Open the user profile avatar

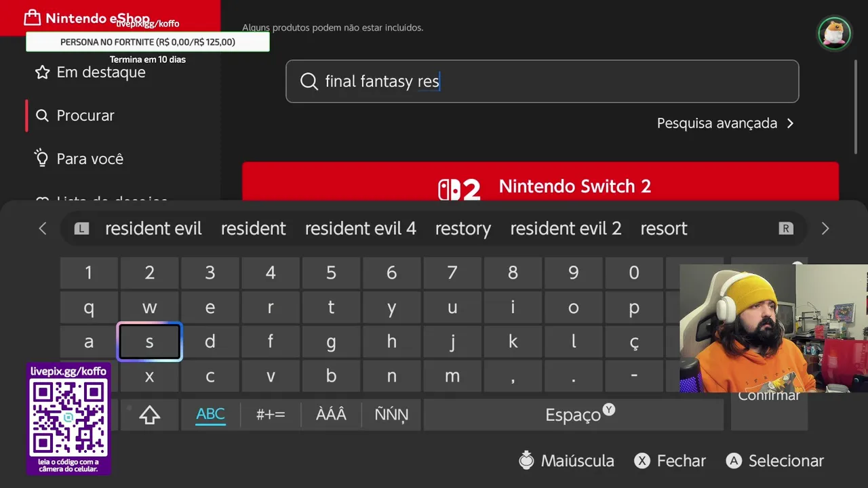[834, 33]
